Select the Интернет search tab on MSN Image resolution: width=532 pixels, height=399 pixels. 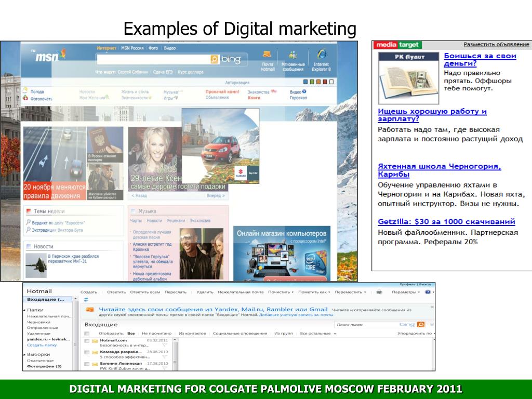point(107,48)
